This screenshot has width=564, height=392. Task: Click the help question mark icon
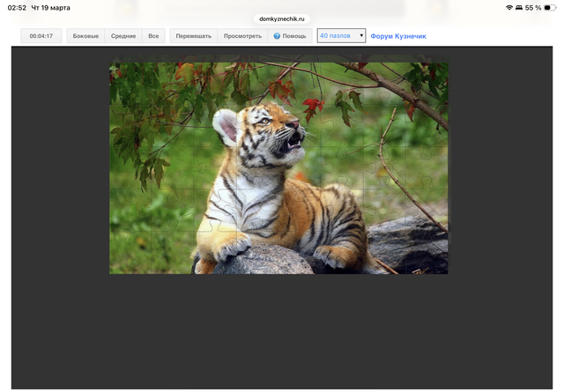[x=277, y=36]
